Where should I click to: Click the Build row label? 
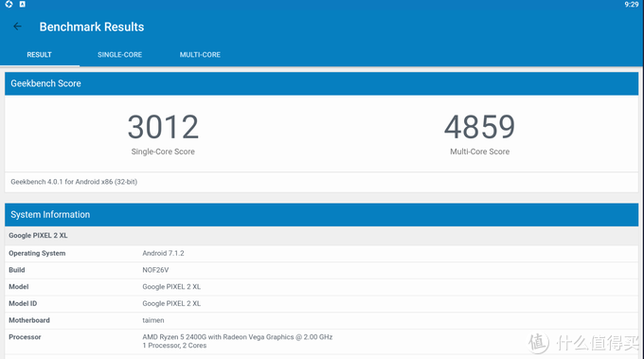click(x=17, y=270)
